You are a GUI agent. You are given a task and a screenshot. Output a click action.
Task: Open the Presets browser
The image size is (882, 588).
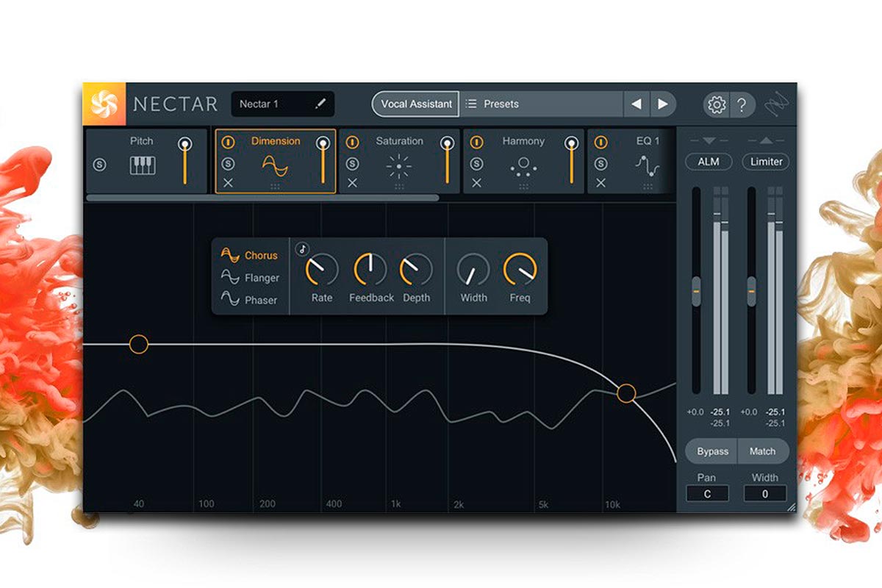click(x=542, y=104)
